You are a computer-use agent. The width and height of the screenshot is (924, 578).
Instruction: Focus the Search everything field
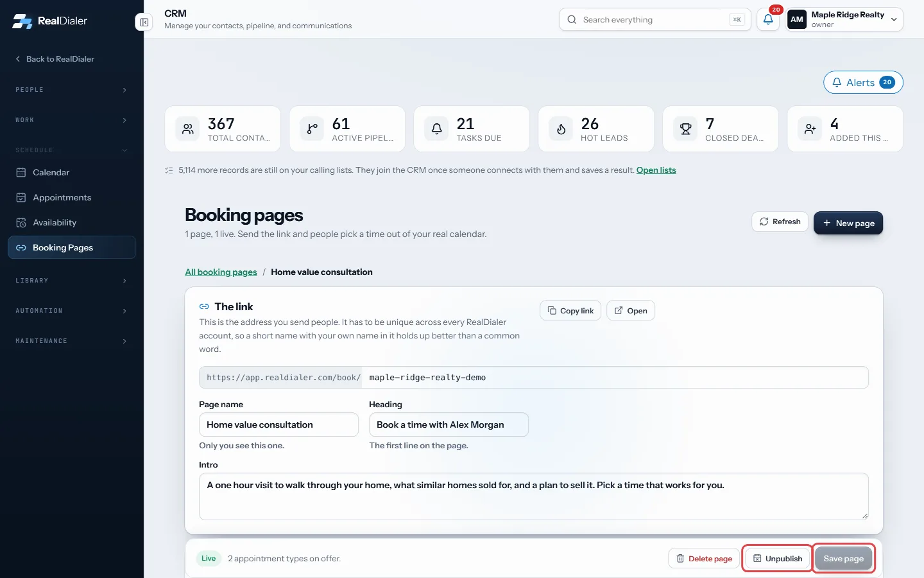pos(655,20)
